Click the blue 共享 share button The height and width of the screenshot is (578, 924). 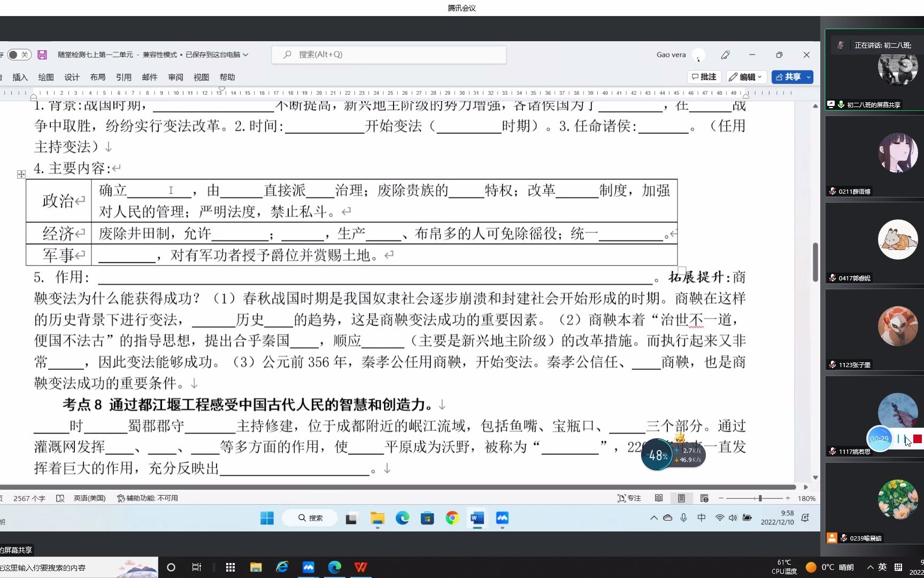[788, 77]
